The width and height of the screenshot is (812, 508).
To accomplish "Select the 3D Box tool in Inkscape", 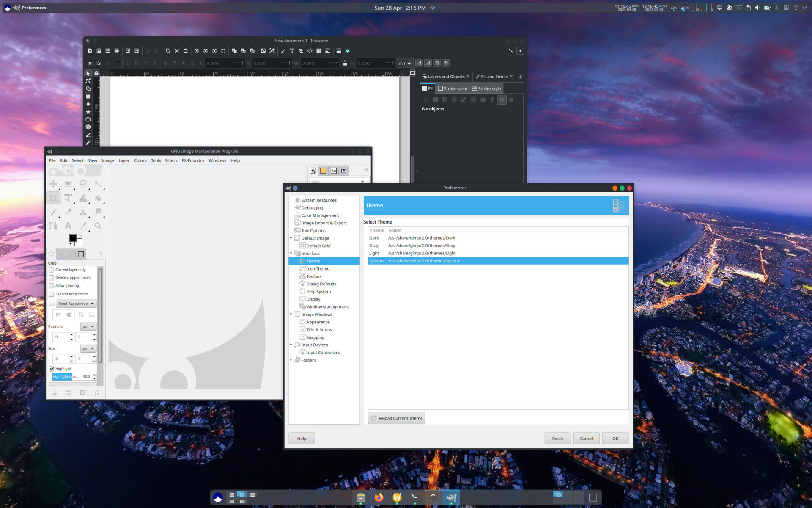I will (x=88, y=119).
